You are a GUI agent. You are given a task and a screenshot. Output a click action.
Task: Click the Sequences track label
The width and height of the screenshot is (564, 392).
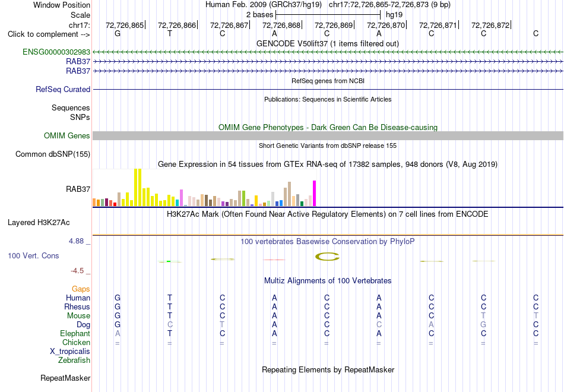click(71, 108)
